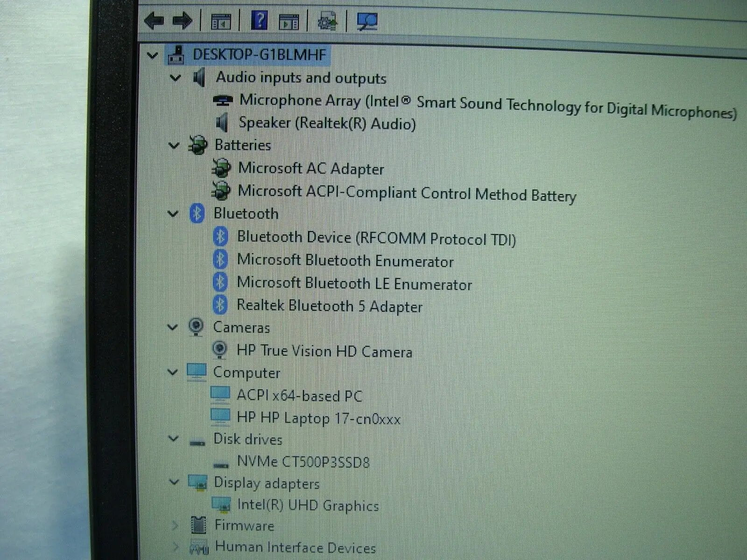Click the speaker icon next to Audio inputs and outputs
The image size is (747, 560).
[x=199, y=77]
